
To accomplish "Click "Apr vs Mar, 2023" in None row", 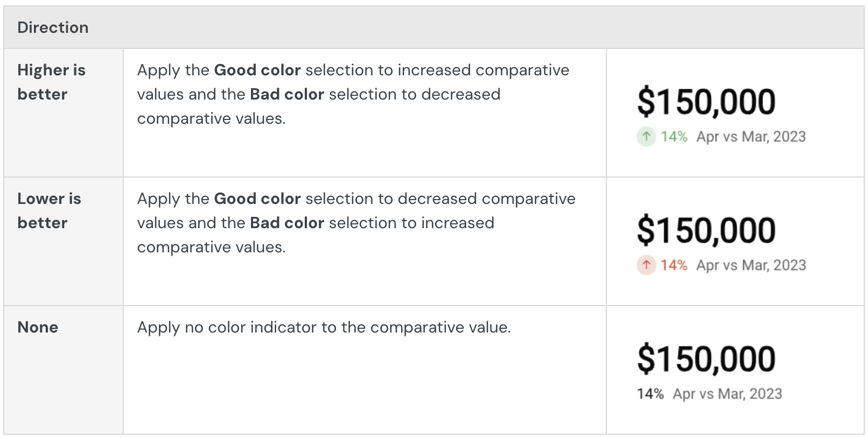I will tap(727, 394).
